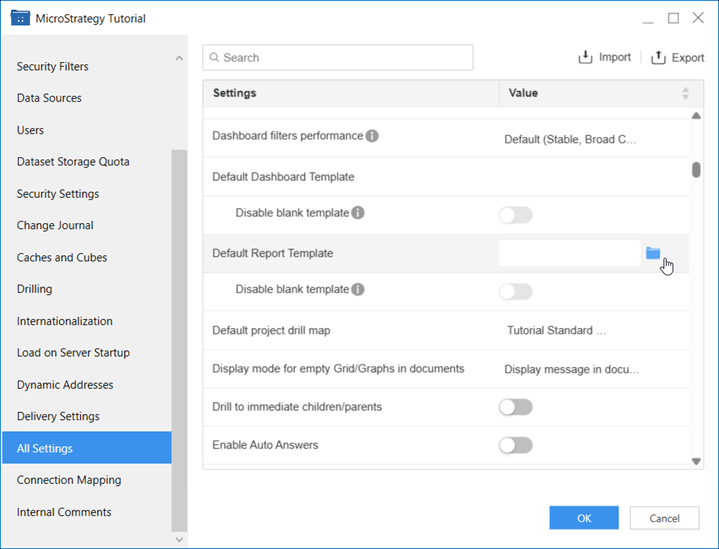Click the folder icon for Default Report Template
719x549 pixels.
pyautogui.click(x=653, y=253)
